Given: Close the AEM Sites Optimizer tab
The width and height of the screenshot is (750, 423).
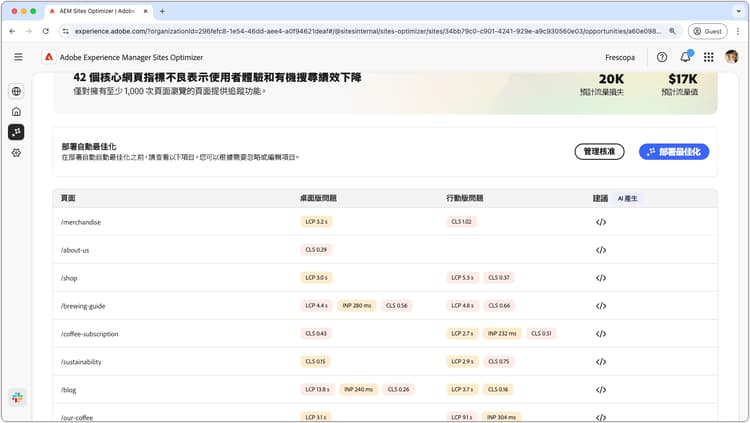Looking at the screenshot, I should coord(145,11).
